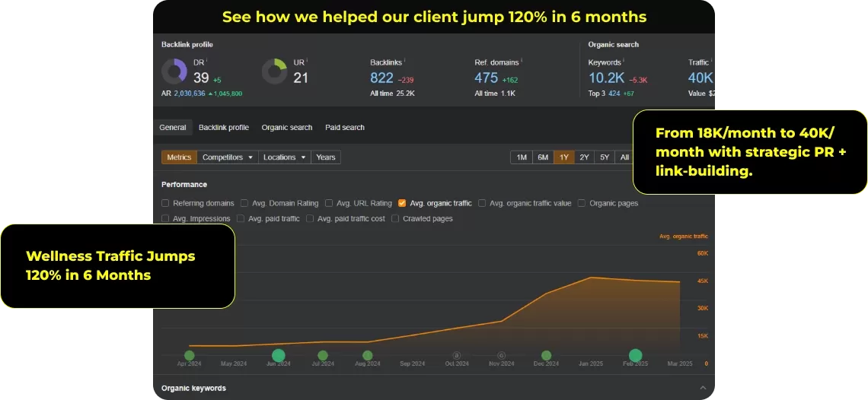
Task: Click the large green Feb 2025 marker
Action: [x=635, y=355]
